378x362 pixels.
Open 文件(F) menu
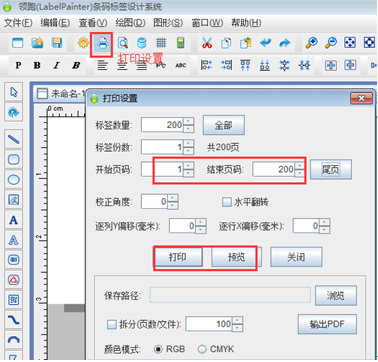point(18,23)
